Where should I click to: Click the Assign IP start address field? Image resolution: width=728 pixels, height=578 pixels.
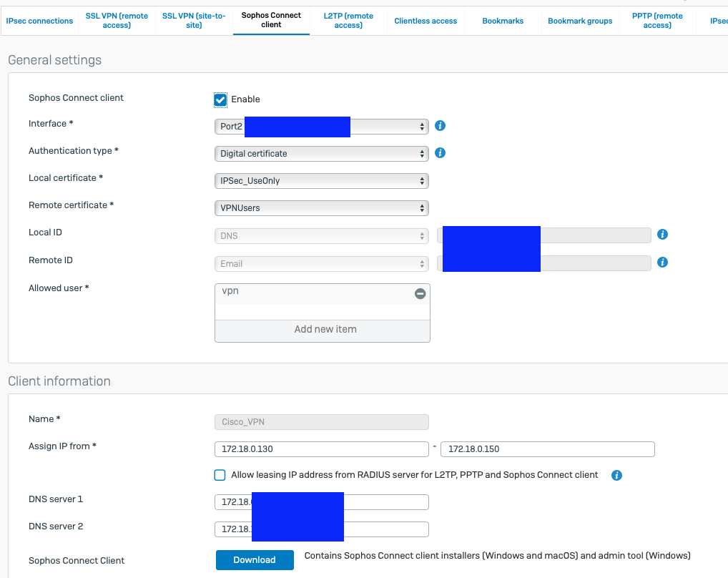[x=321, y=449]
